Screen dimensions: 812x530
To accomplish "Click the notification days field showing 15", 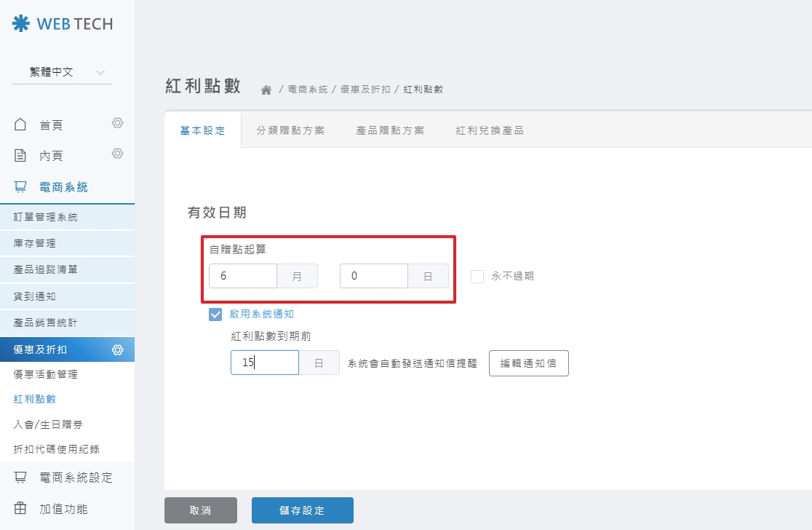I will click(264, 363).
